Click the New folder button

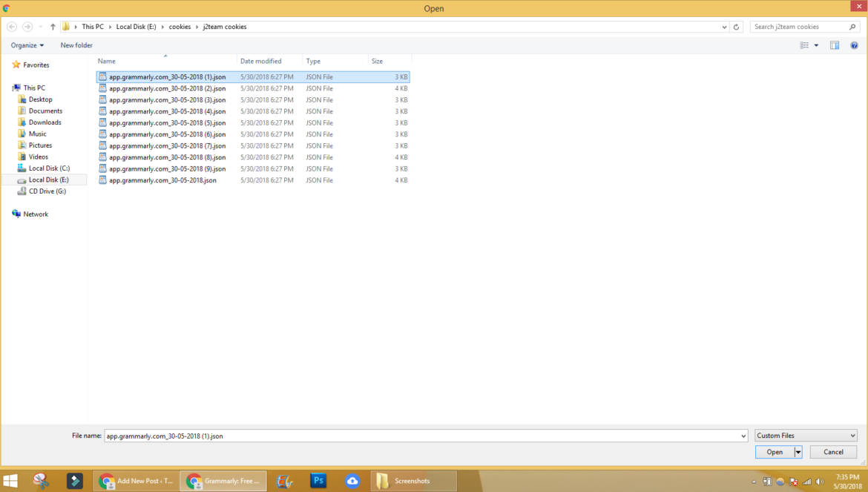[x=76, y=45]
